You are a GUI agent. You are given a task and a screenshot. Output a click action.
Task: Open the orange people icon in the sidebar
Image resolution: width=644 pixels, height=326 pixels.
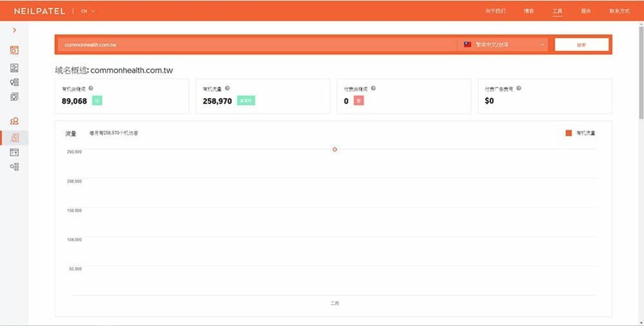(x=14, y=121)
